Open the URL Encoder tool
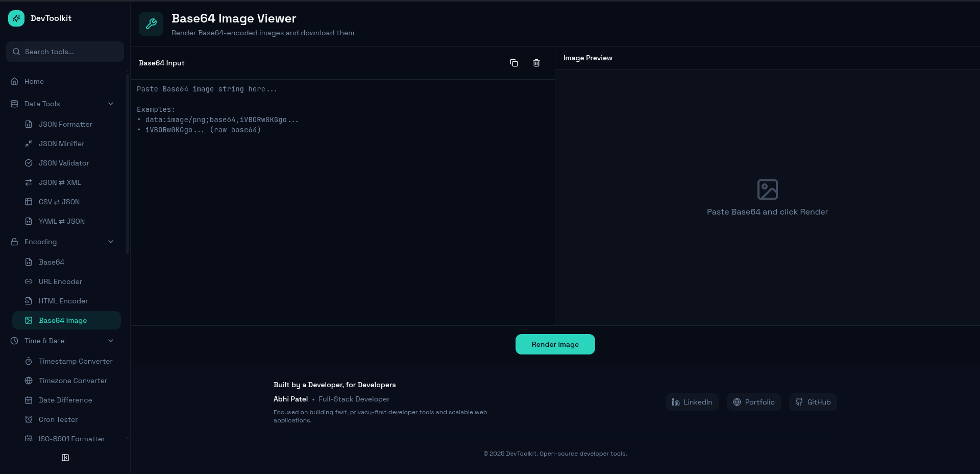This screenshot has height=474, width=980. tap(60, 281)
